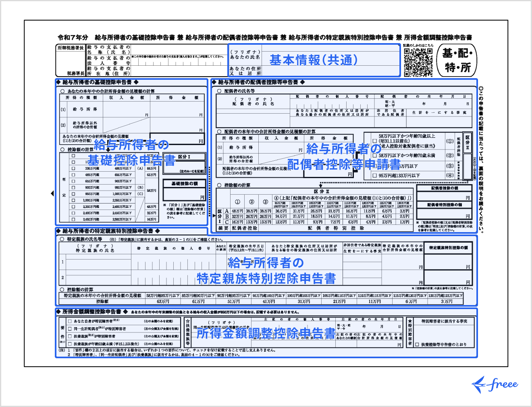Screen dimensions: 532x407
Task: Click the 基本情報(共通) highlighted label
Action: [x=314, y=60]
